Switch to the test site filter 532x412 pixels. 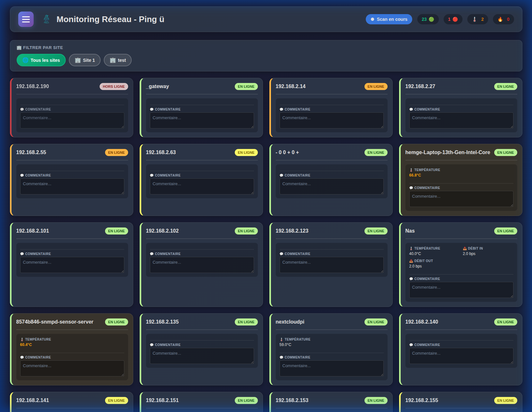(118, 60)
